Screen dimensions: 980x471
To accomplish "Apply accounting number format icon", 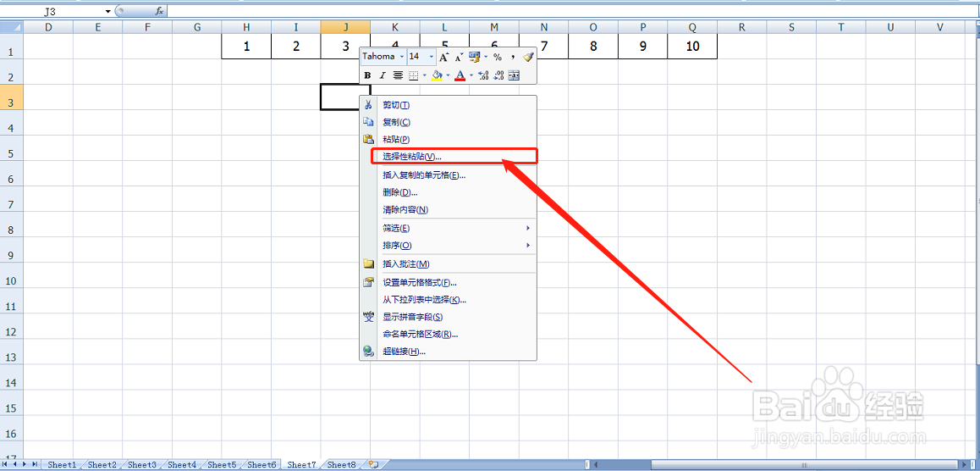I will click(475, 57).
